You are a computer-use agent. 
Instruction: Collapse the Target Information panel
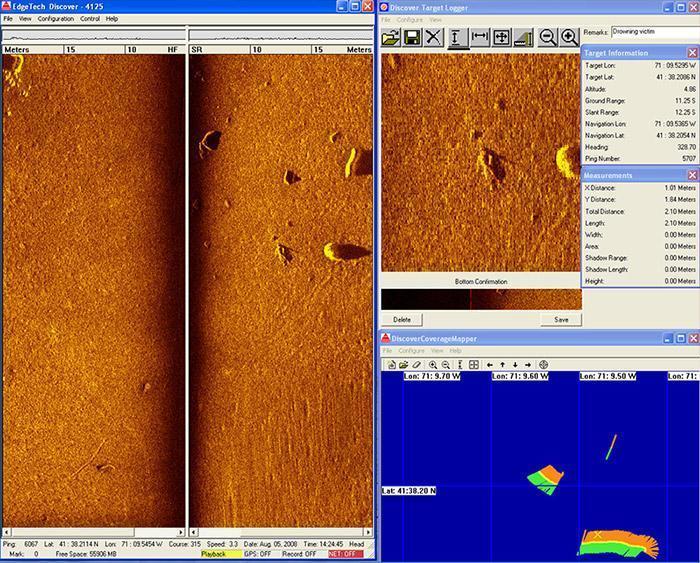point(692,52)
